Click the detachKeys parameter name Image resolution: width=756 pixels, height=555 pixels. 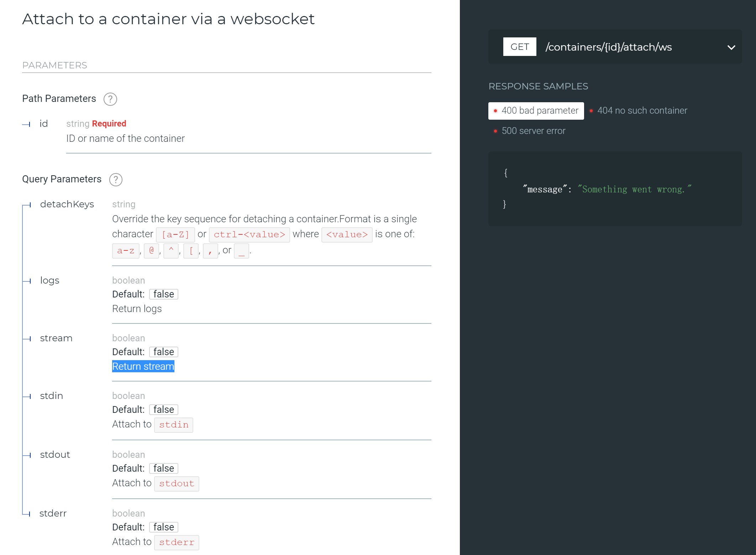pyautogui.click(x=67, y=204)
